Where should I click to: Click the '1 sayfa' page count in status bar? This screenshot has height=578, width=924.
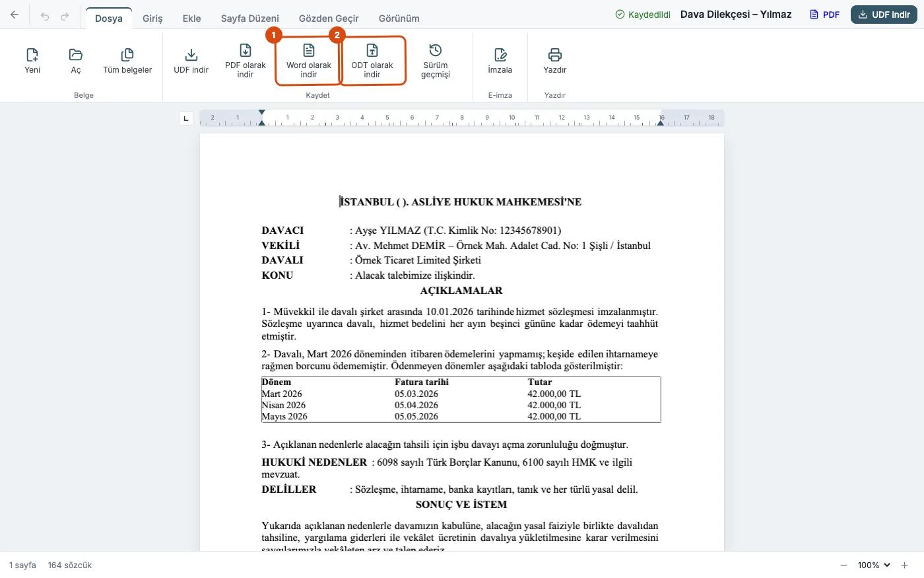pyautogui.click(x=22, y=565)
